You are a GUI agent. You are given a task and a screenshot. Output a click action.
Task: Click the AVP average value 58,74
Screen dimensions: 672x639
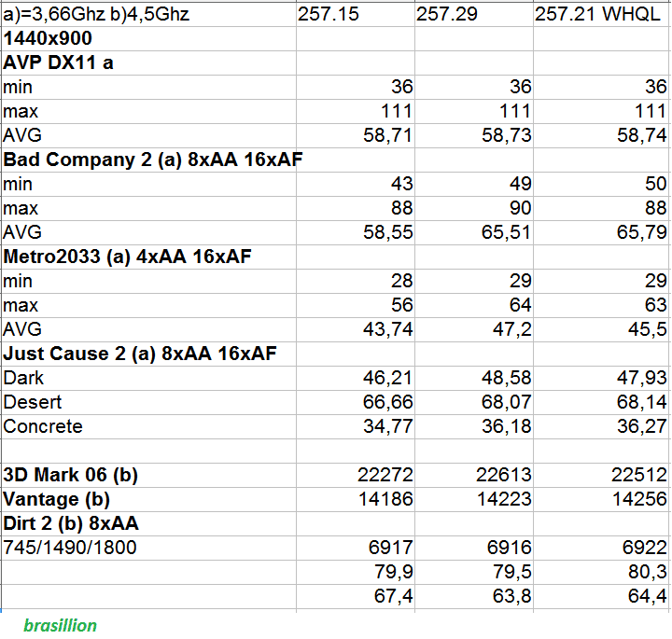point(602,136)
